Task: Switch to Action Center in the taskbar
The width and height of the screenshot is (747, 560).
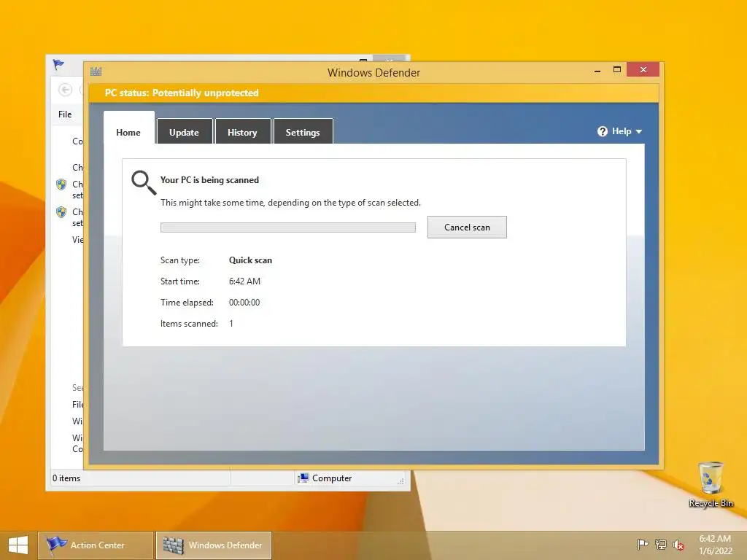Action: click(x=96, y=545)
